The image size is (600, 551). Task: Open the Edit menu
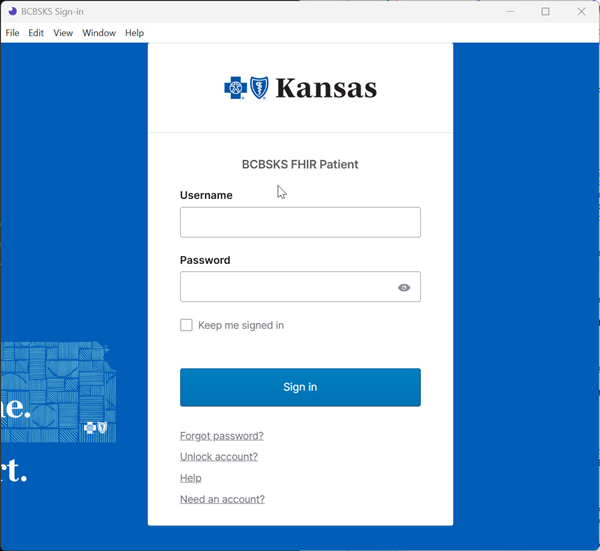click(36, 33)
